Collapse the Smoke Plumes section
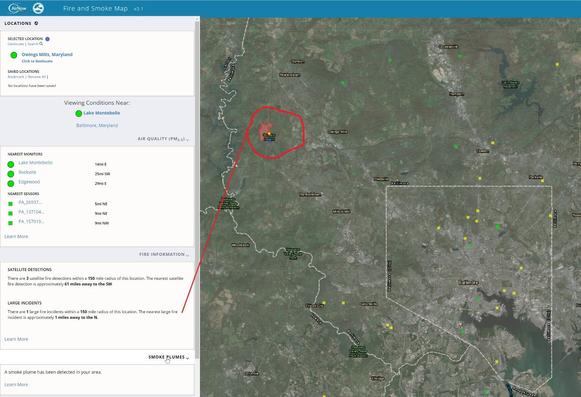Viewport: 581px width, 397px height. coord(169,357)
